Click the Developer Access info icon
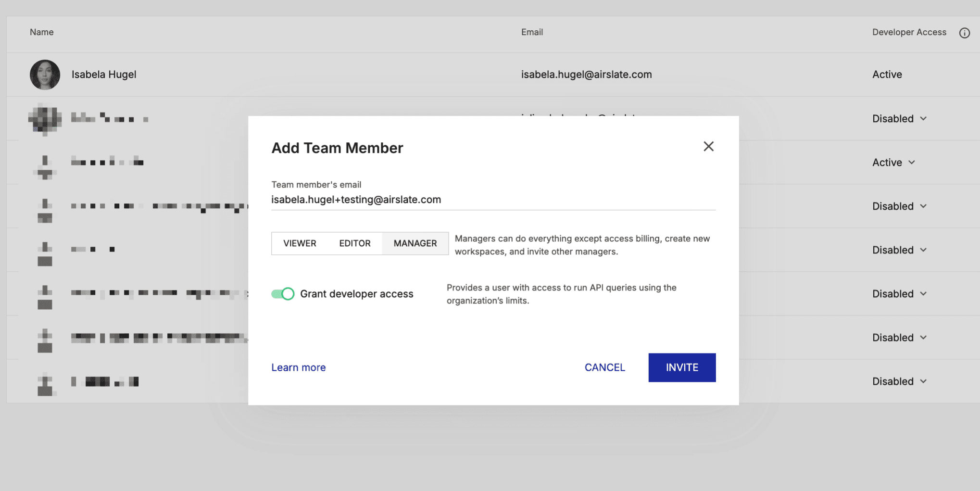Viewport: 980px width, 491px height. pos(964,33)
